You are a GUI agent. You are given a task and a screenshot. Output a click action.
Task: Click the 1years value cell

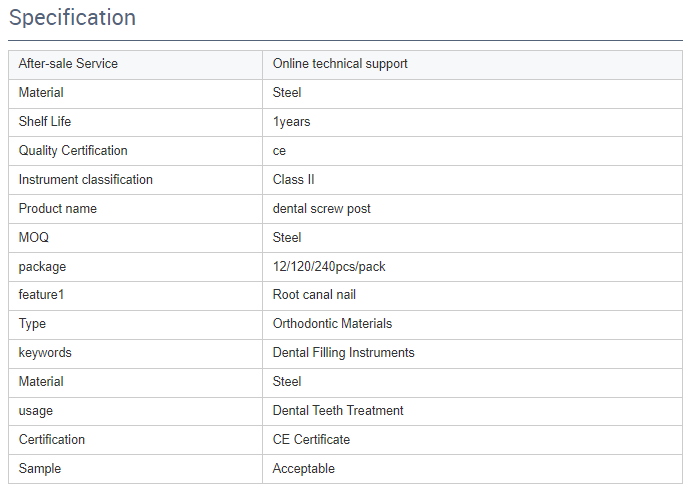pos(472,123)
